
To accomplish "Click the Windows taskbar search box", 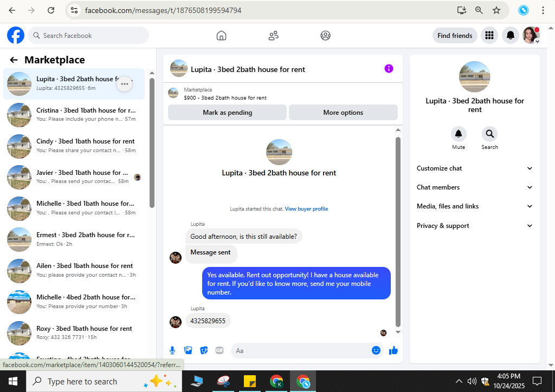I will click(x=104, y=381).
